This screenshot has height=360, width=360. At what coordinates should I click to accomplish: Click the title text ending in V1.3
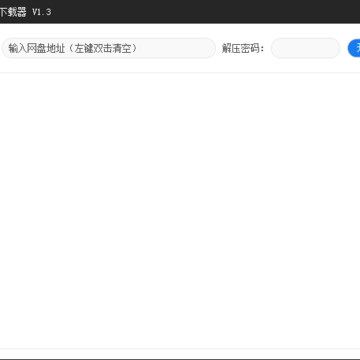click(x=25, y=12)
